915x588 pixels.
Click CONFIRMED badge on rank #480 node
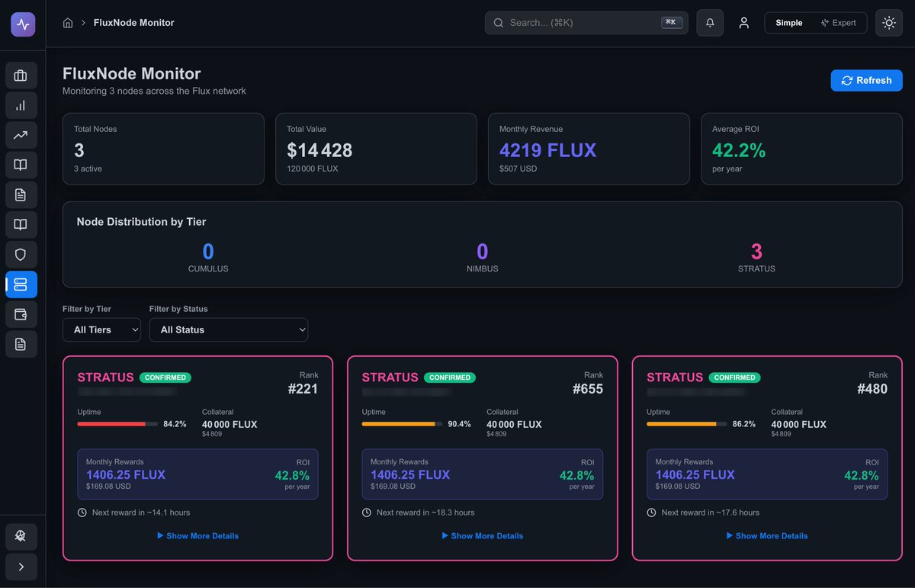735,378
